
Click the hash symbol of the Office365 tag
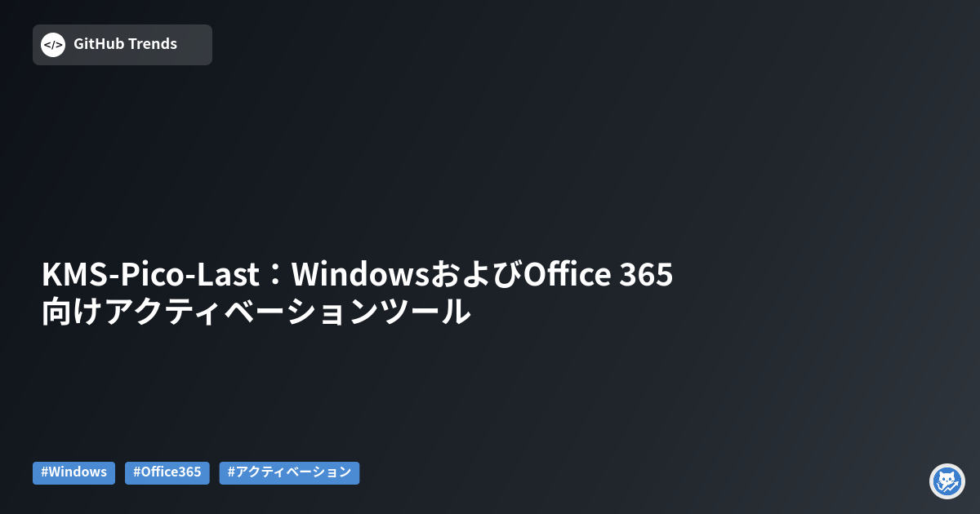tap(136, 472)
